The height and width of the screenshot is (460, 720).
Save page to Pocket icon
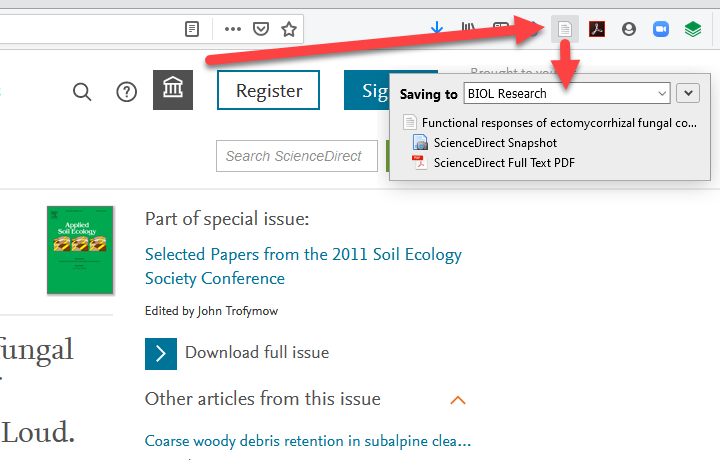[x=261, y=29]
